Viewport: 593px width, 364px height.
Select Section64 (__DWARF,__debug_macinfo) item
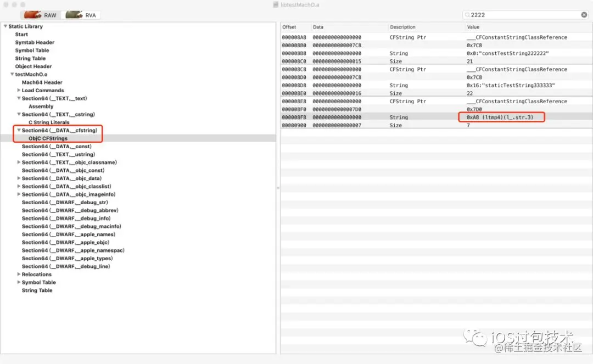click(x=71, y=226)
